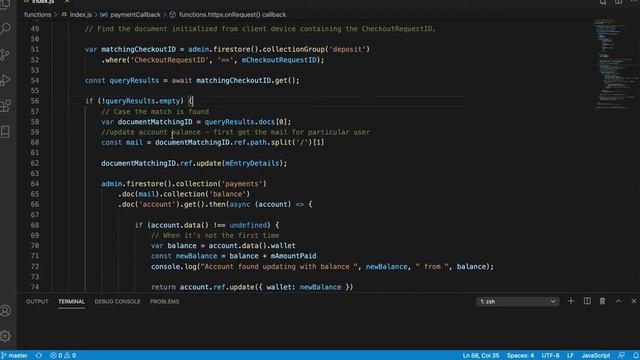640x360 pixels.
Task: Change file encoding UTF-8
Action: 550,356
